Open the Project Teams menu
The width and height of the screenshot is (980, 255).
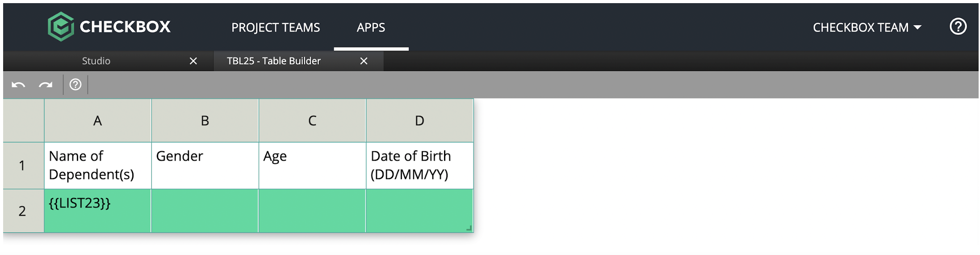276,27
